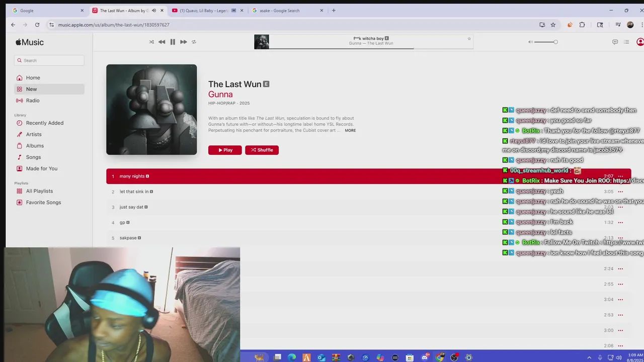Click the Apple Music logo
This screenshot has height=362, width=644.
click(30, 42)
